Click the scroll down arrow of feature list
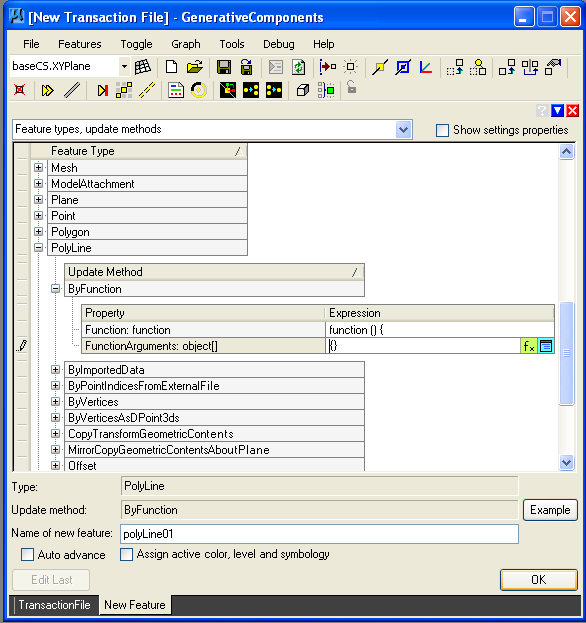The width and height of the screenshot is (586, 623). tap(566, 462)
